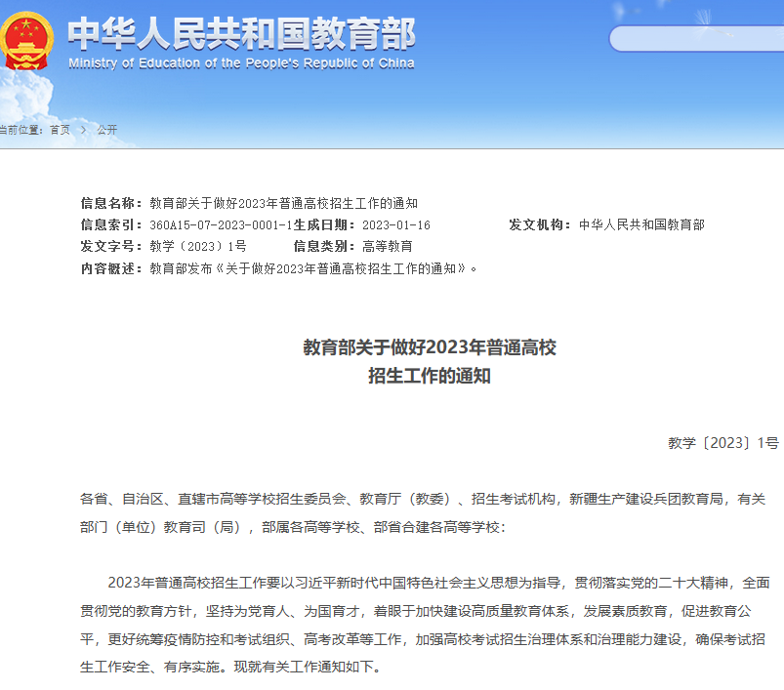
Task: Click the index number 360A15-07-2023-0001-1
Action: click(x=221, y=225)
